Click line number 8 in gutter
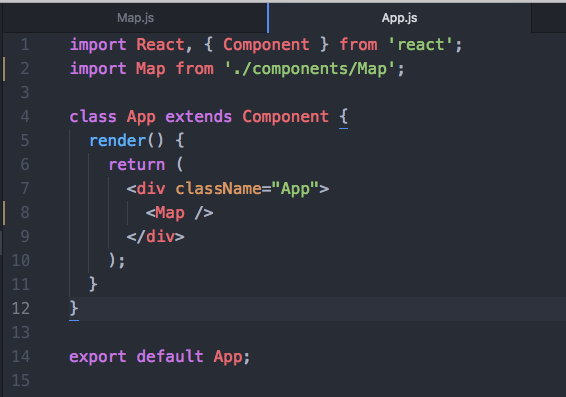The width and height of the screenshot is (566, 397). coord(25,212)
